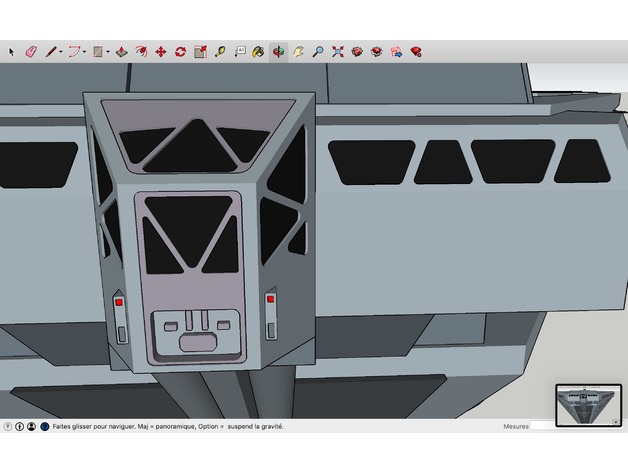
Task: Open the Extension Manager ruby icon
Action: tap(416, 52)
